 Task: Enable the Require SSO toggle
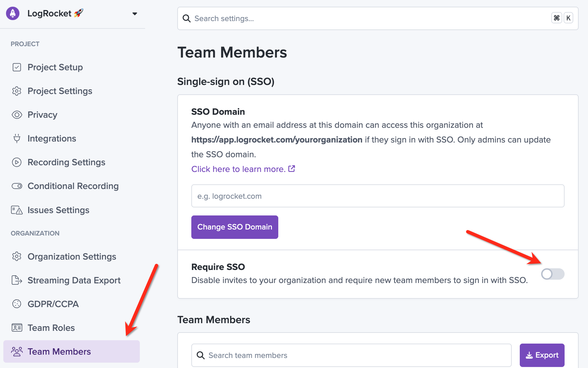click(553, 274)
